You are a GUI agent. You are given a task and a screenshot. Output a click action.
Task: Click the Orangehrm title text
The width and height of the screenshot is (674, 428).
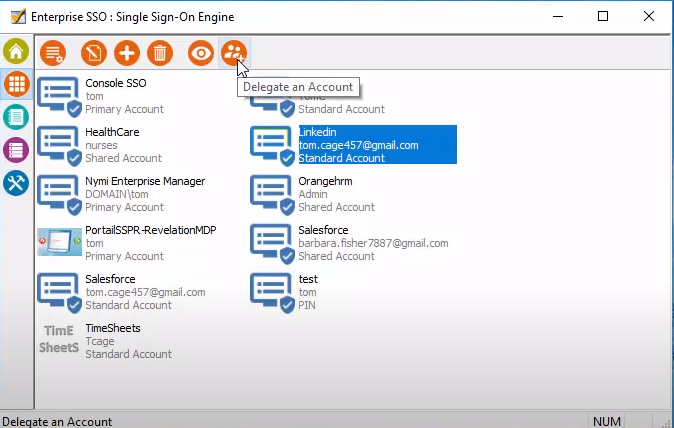(325, 181)
